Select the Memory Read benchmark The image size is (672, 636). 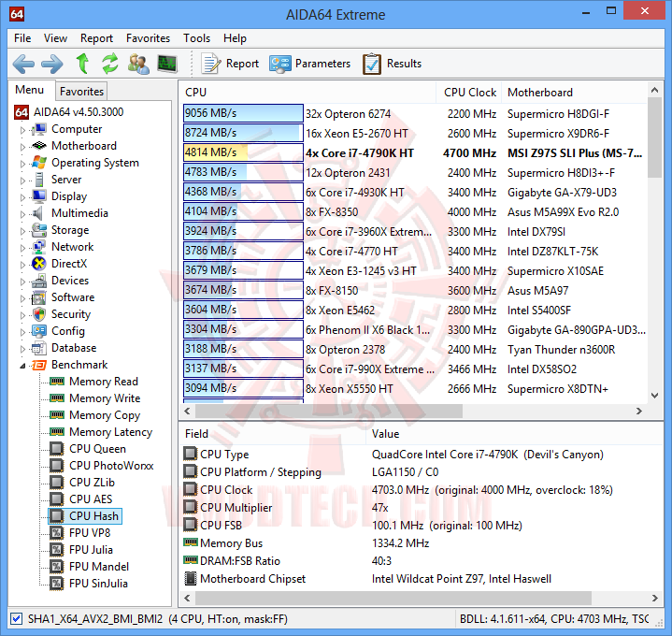[x=104, y=382]
